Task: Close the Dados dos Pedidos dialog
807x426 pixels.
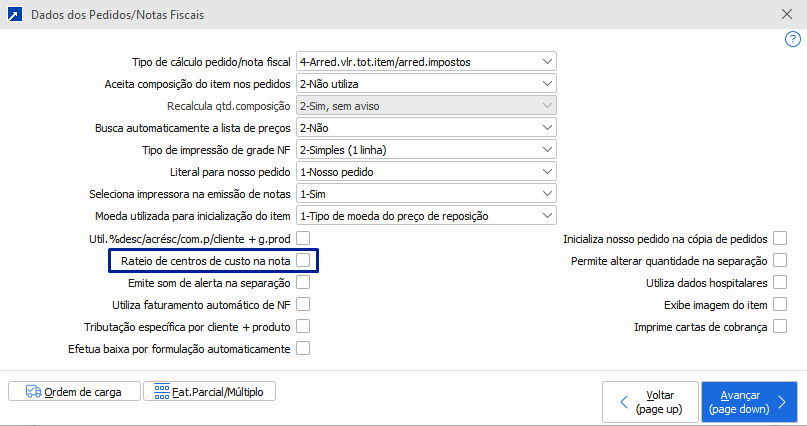Action: (x=786, y=15)
